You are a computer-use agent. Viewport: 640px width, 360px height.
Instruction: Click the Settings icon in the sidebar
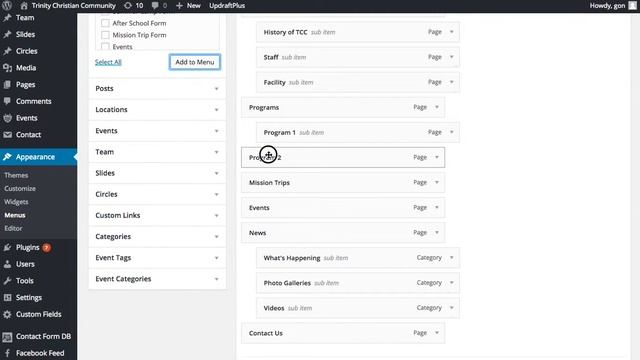(7, 298)
